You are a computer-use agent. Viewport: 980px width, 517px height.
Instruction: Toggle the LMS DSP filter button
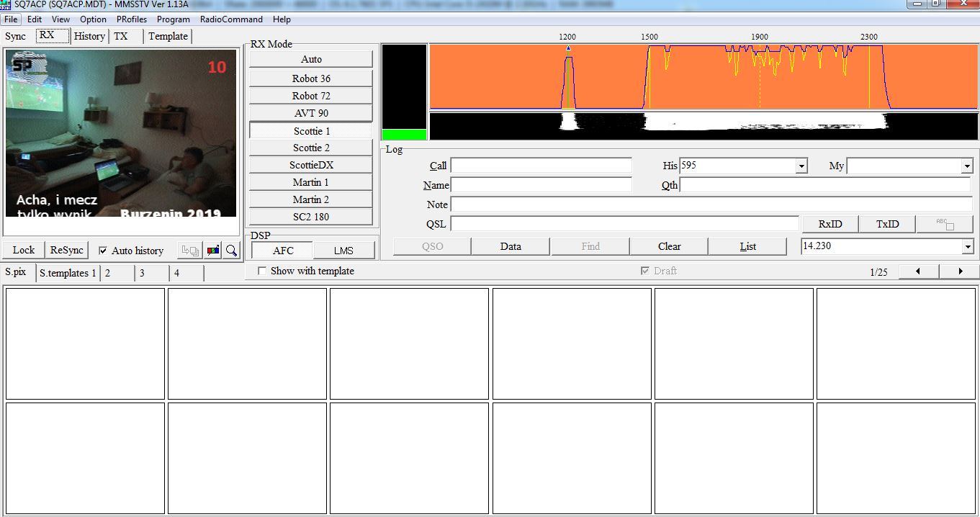[x=343, y=251]
